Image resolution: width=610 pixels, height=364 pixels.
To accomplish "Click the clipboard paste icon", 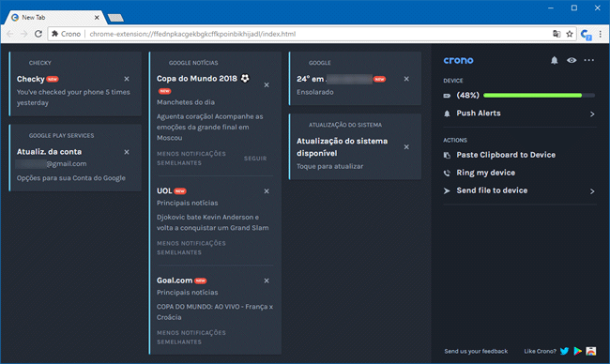I will [x=447, y=155].
